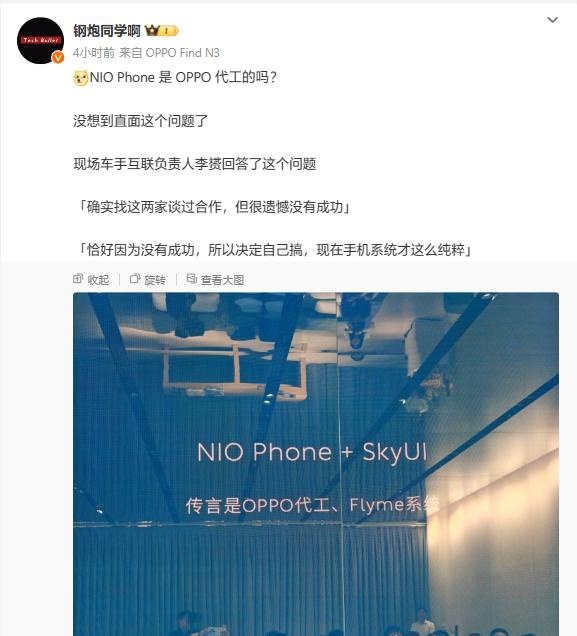
Task: Select the 查看大图 text label
Action: click(x=223, y=280)
